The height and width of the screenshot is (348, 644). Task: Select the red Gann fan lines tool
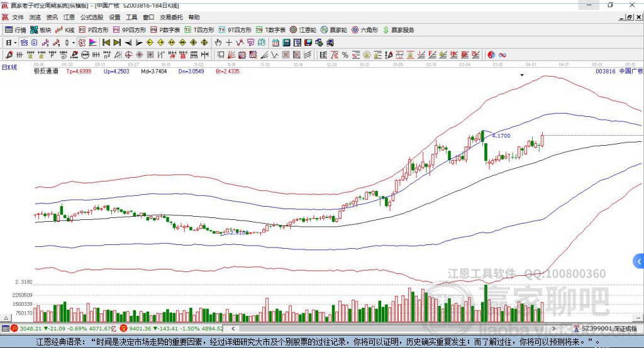click(x=231, y=55)
